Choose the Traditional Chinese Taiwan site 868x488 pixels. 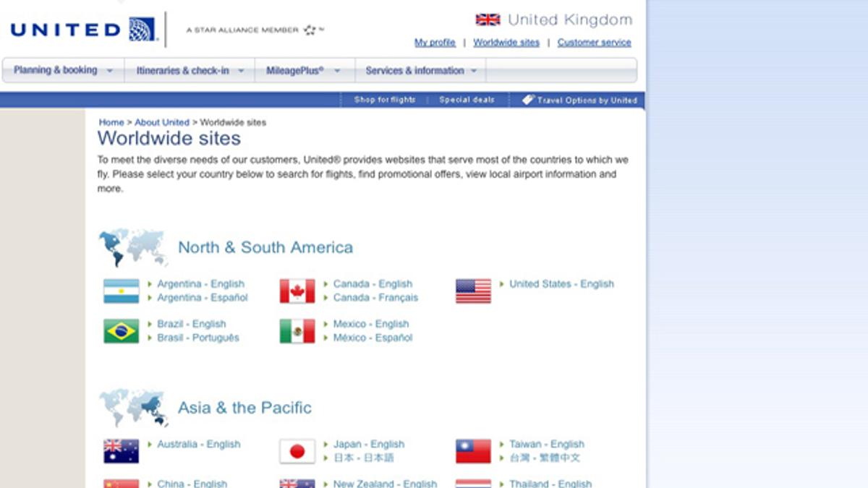[x=545, y=458]
